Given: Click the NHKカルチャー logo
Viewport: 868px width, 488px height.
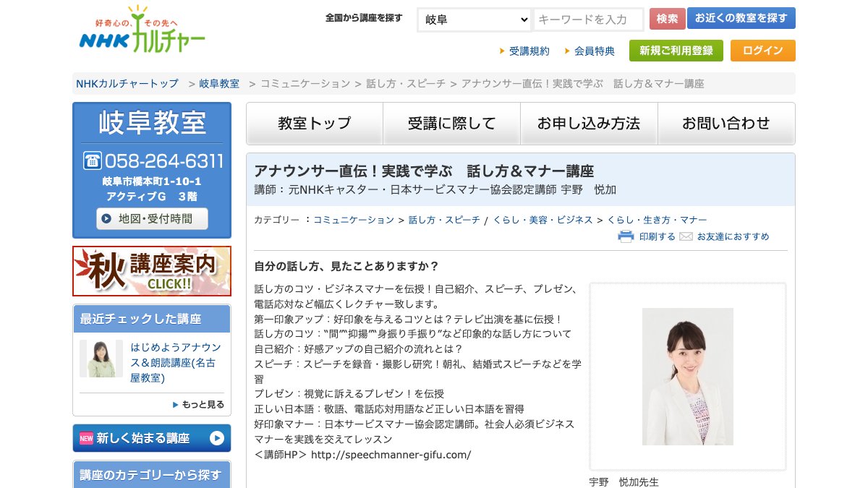Looking at the screenshot, I should click(142, 30).
